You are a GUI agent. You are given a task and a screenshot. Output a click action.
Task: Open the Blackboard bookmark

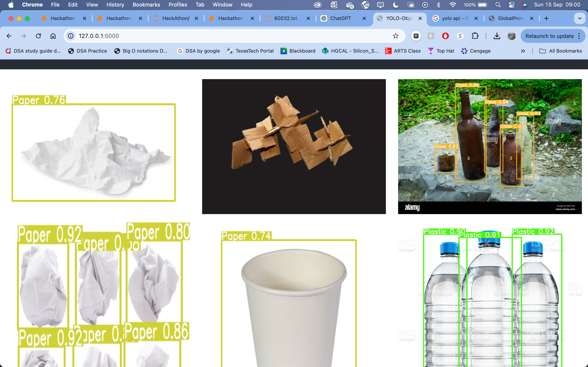pos(298,51)
